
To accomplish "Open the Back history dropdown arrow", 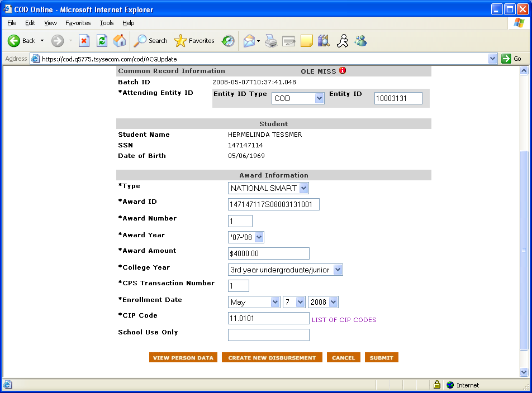I will coord(42,41).
